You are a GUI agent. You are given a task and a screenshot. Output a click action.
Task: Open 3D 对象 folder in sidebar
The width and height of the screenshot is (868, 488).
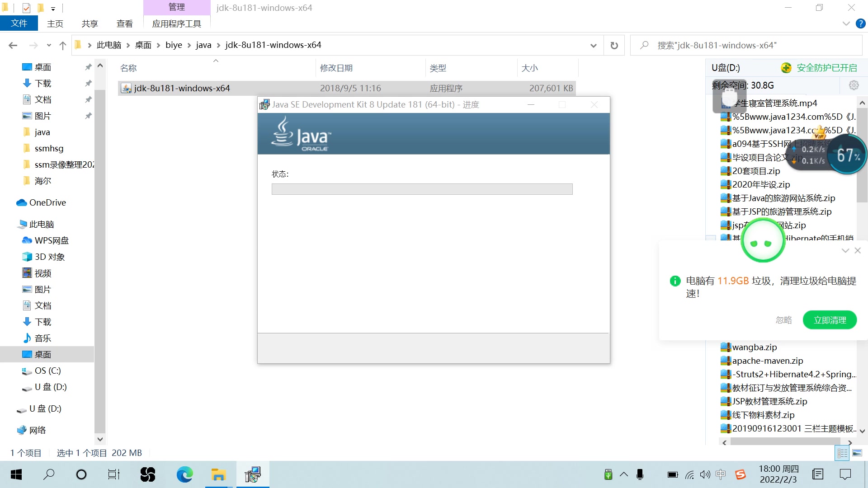pos(50,257)
